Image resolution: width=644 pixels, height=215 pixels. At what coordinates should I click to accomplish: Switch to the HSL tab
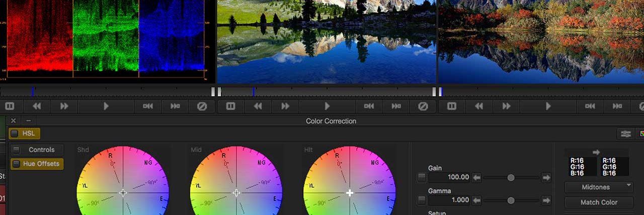click(x=28, y=133)
